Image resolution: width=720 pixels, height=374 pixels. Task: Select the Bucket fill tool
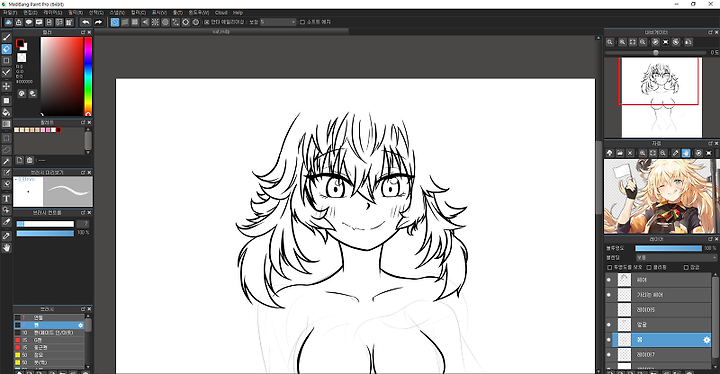click(6, 112)
